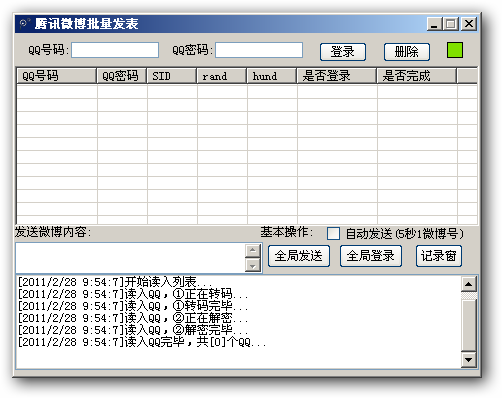Click the hund column header

tap(272, 76)
